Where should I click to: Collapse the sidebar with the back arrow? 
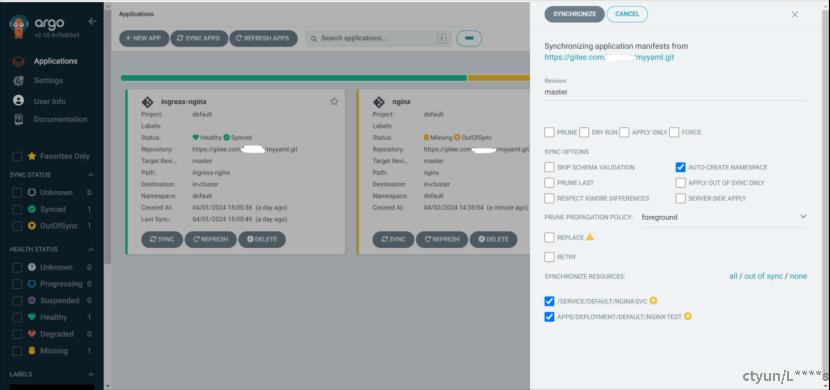point(93,21)
